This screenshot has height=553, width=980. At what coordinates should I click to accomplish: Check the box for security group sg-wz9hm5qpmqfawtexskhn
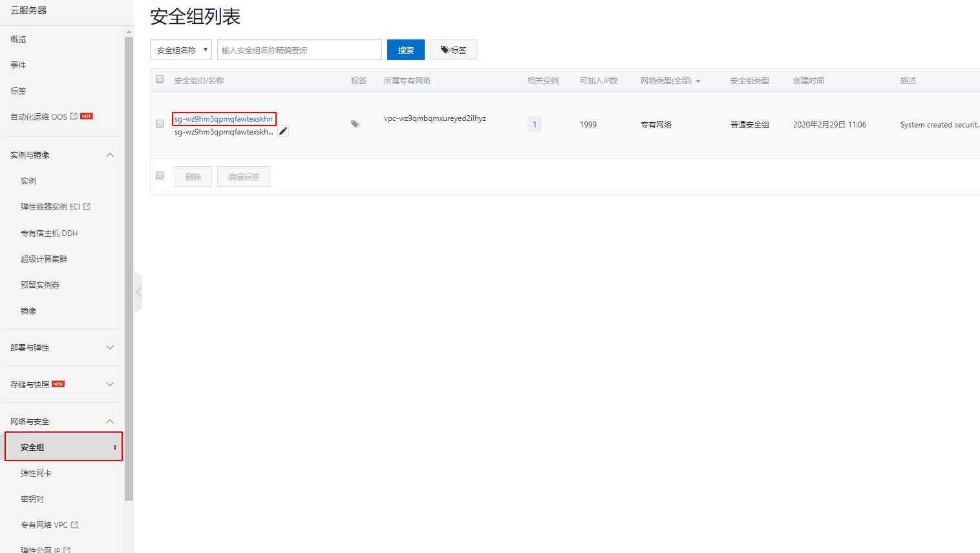coord(160,124)
